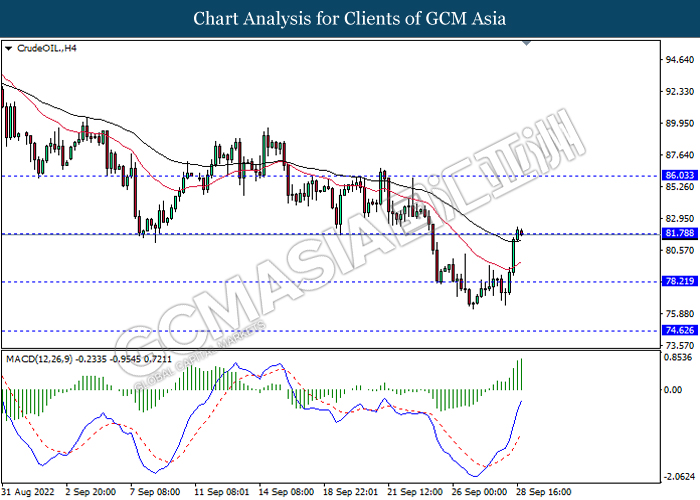Click the 0.00 MACD scale value
Screen dimensions: 700x500
point(673,390)
